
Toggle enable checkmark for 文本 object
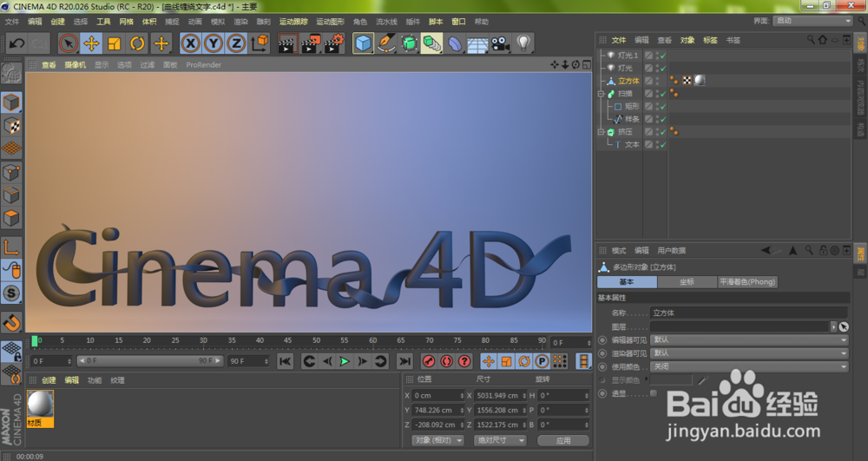663,144
